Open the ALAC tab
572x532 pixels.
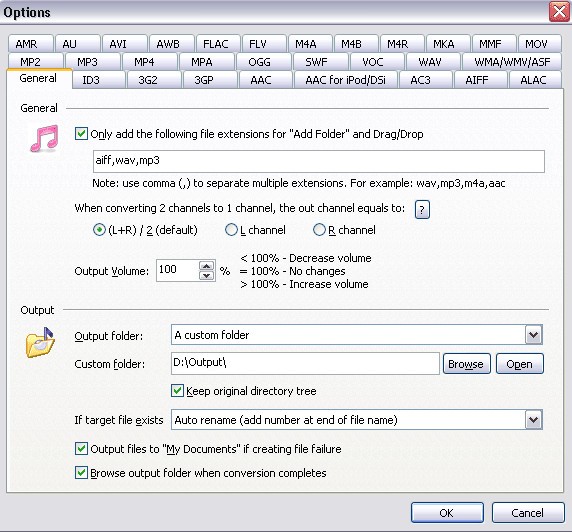point(535,80)
